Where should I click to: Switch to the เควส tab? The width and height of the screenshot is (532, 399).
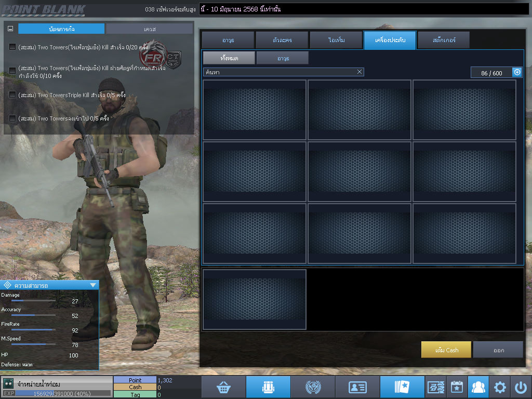coord(149,29)
